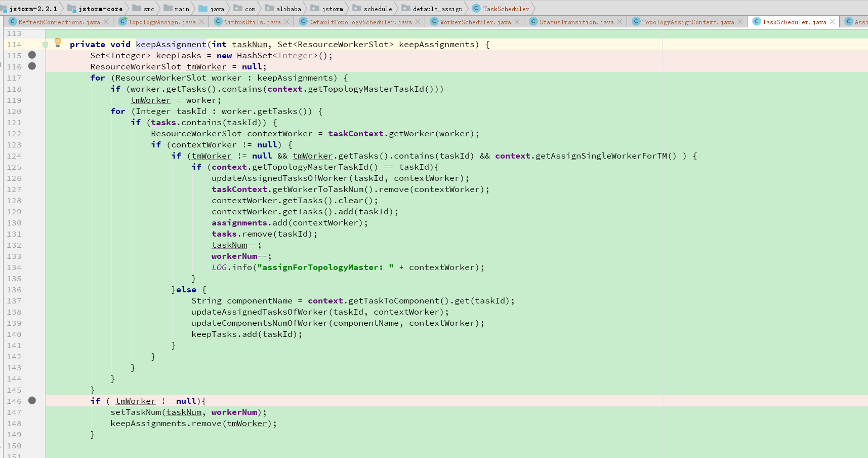The height and width of the screenshot is (458, 868).
Task: Click 'setTaskNum' call on line 147
Action: pyautogui.click(x=136, y=412)
